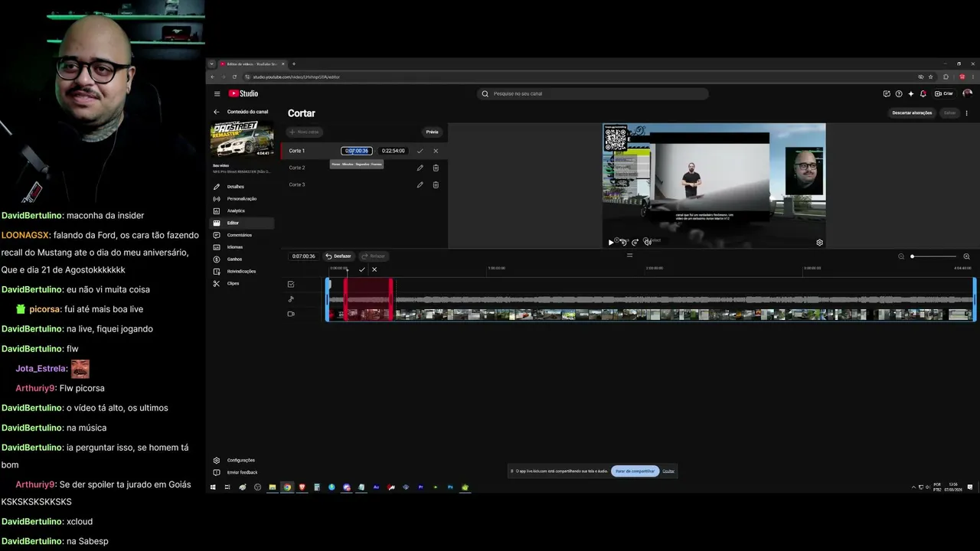This screenshot has width=980, height=551.
Task: Reload the page in Chrome
Action: (x=235, y=77)
